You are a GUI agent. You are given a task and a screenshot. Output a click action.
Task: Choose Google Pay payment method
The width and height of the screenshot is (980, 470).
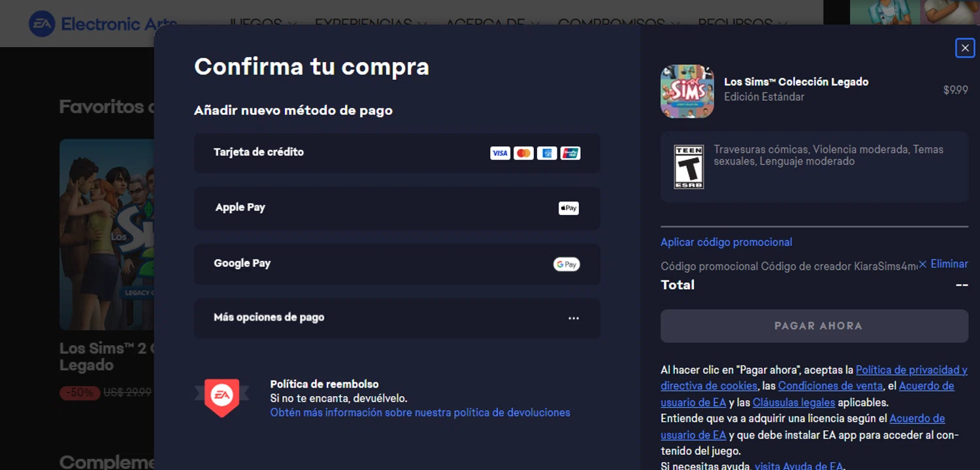coord(397,264)
